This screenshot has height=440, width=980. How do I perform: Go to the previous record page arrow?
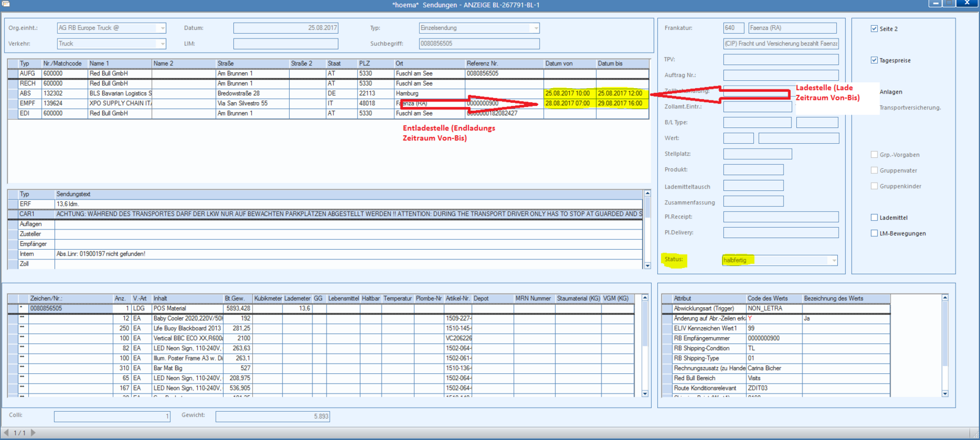click(x=6, y=433)
